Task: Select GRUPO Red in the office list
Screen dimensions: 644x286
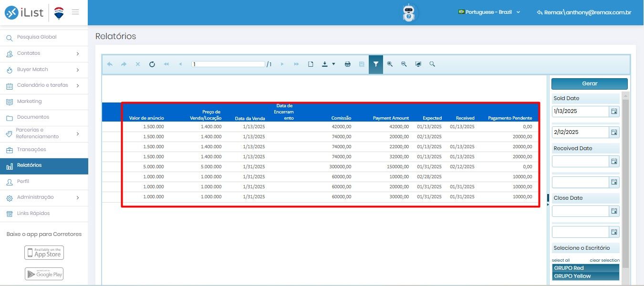Action: point(586,268)
